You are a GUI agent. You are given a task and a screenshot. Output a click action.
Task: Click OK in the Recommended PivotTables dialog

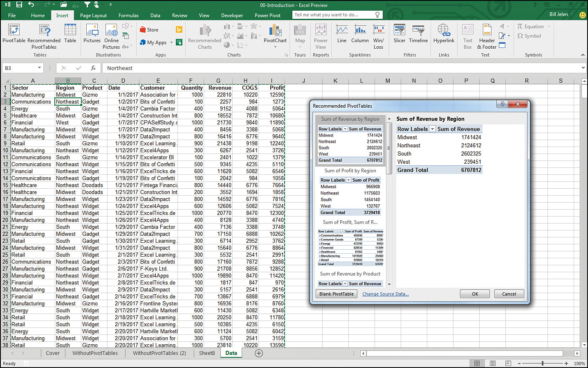point(475,294)
